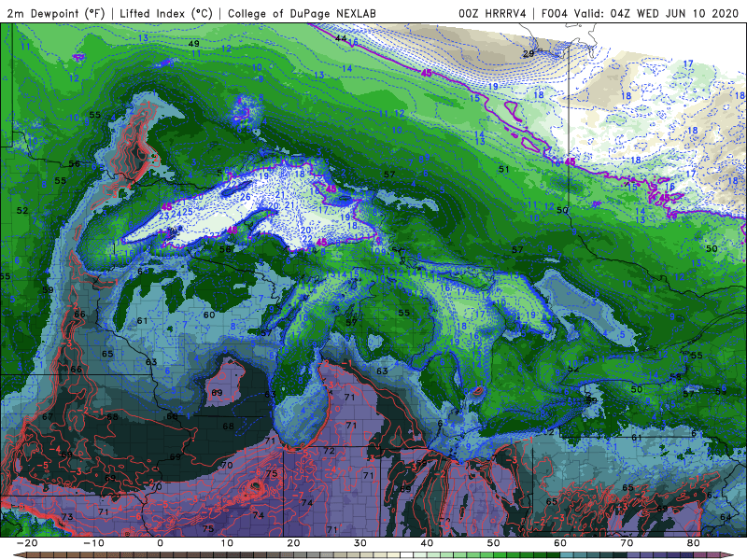Click the 10 label on the color scale

pyautogui.click(x=227, y=543)
